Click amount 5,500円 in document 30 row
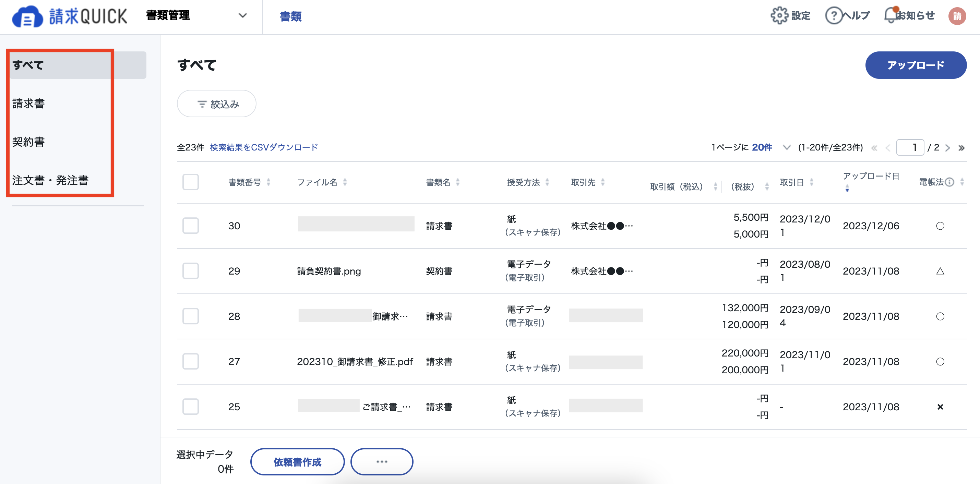 [x=751, y=217]
